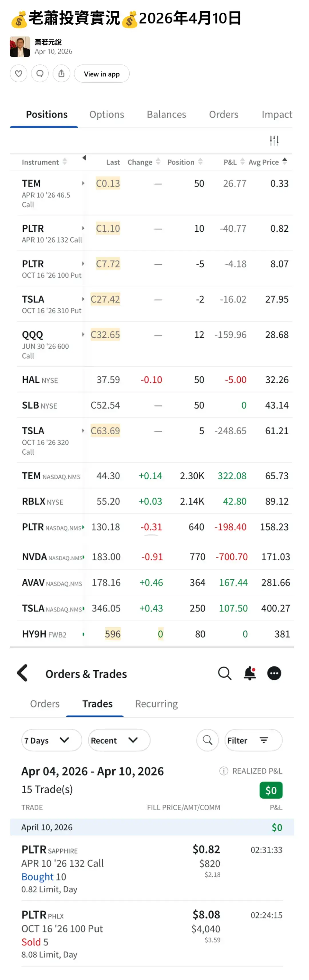Select the Recurring tab
Screen dimensions: 309x980
(156, 704)
